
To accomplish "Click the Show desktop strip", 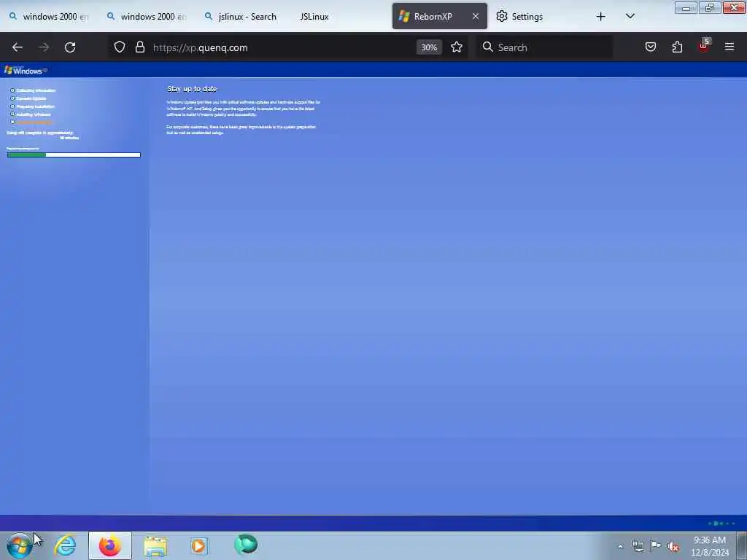I will [742, 545].
